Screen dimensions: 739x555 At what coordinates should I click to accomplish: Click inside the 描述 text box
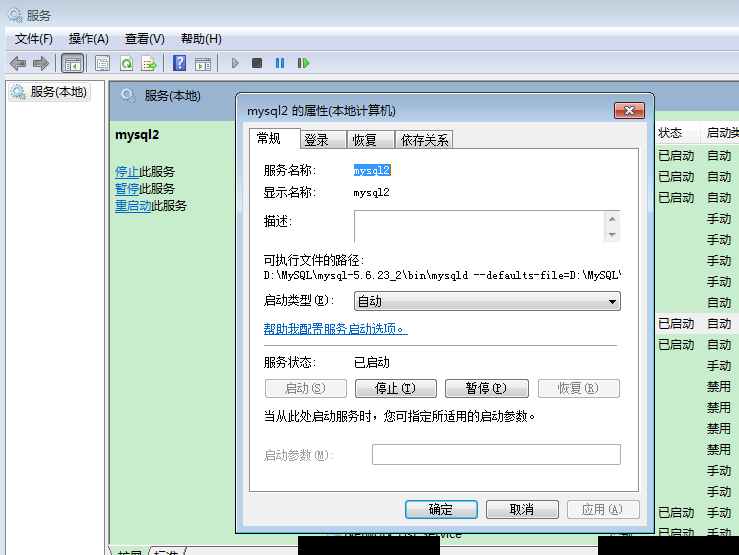(x=479, y=226)
